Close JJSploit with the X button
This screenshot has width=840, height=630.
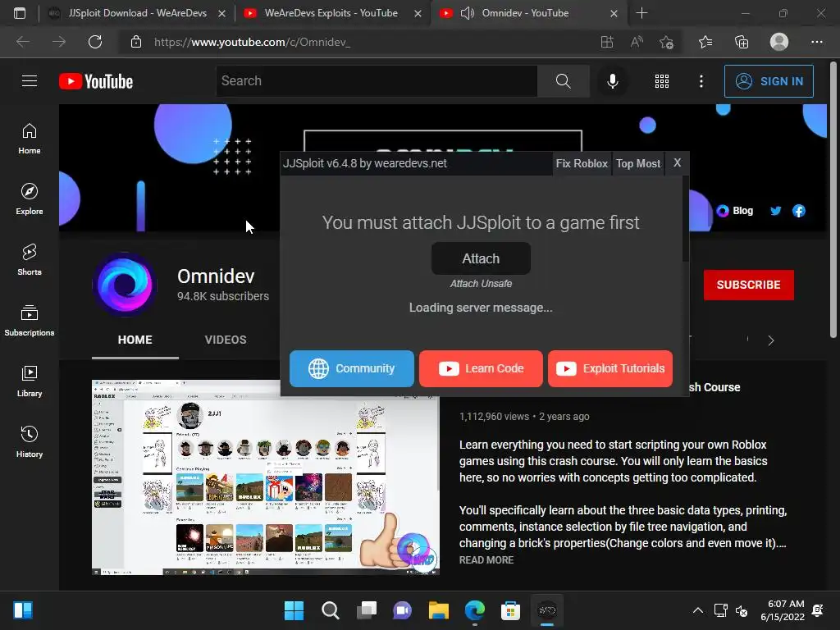pyautogui.click(x=677, y=163)
